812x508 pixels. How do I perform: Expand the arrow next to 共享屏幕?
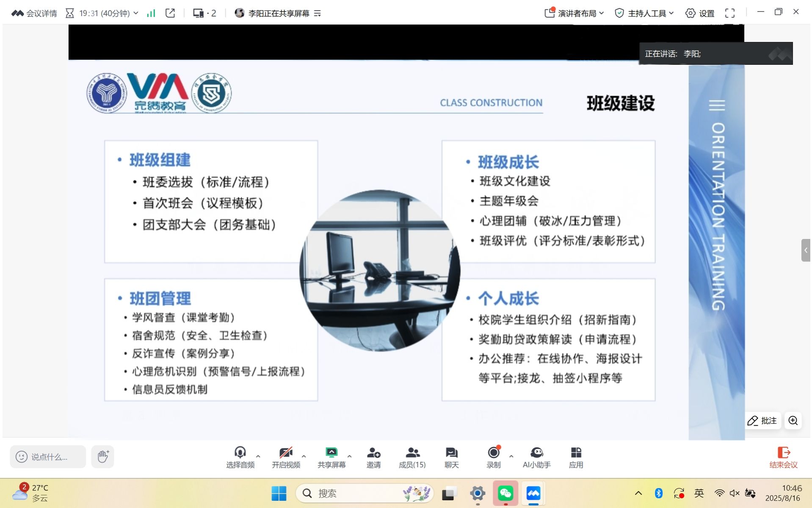(x=349, y=456)
